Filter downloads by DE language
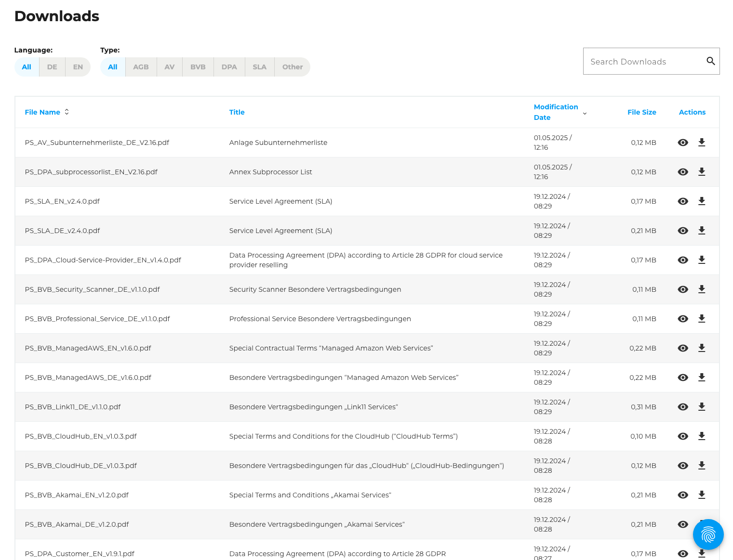Viewport: 733px width, 560px height. coord(52,67)
